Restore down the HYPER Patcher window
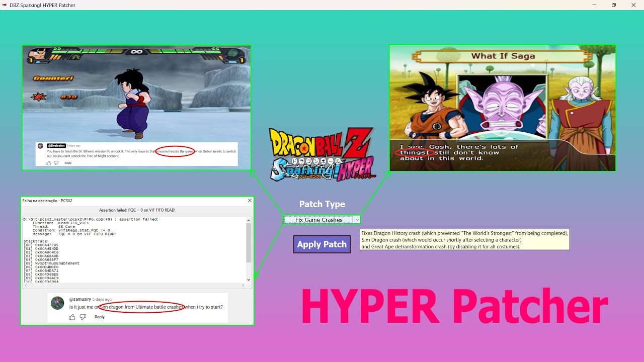Viewport: 644px width, 362px height. (614, 5)
